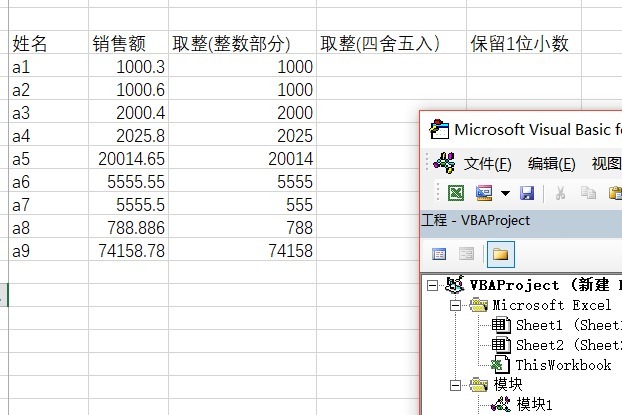
Task: Open the 视图 menu
Action: [x=607, y=163]
